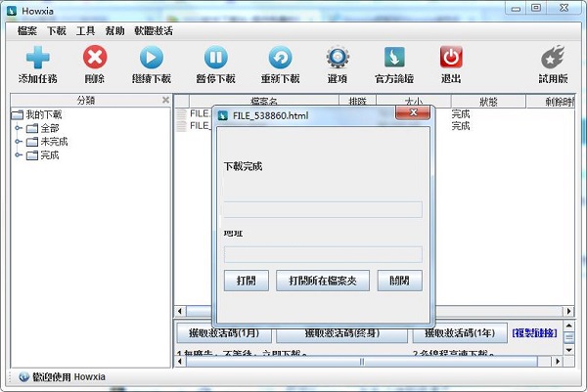This screenshot has width=587, height=392.
Task: Expand the 未完成 tree node handle
Action: point(18,142)
